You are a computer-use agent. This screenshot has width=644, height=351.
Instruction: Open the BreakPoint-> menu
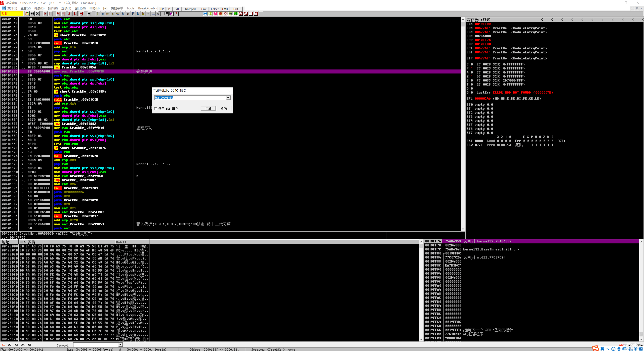pos(148,9)
